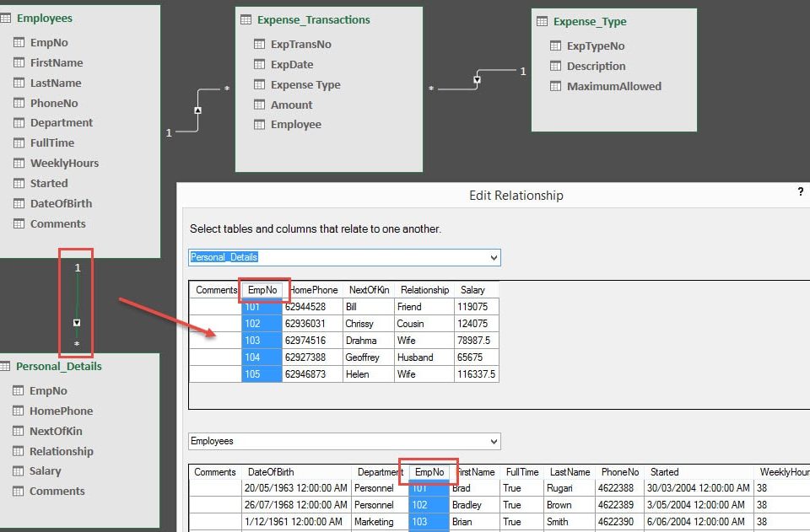Click the column icon next to PhoneNo
Viewport: 810px width, 532px height.
pos(19,103)
